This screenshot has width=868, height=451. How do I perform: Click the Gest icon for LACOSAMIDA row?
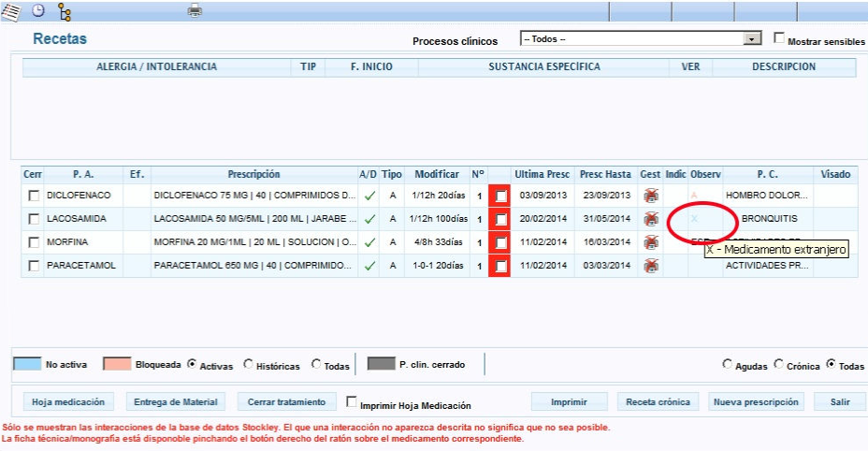pos(651,219)
